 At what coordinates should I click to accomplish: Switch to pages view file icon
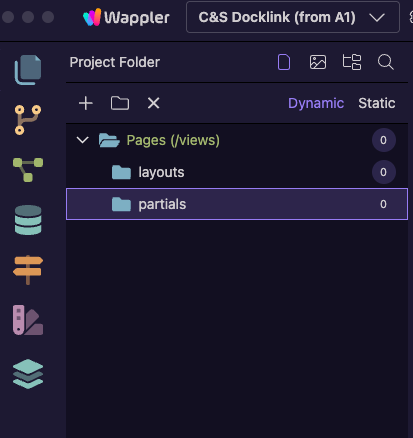coord(284,62)
